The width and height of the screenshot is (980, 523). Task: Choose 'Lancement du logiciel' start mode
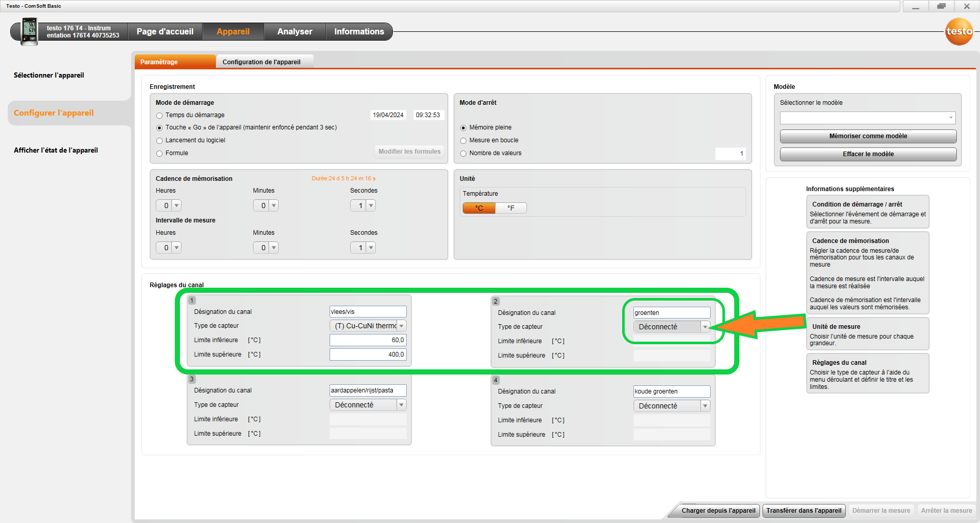pyautogui.click(x=159, y=141)
